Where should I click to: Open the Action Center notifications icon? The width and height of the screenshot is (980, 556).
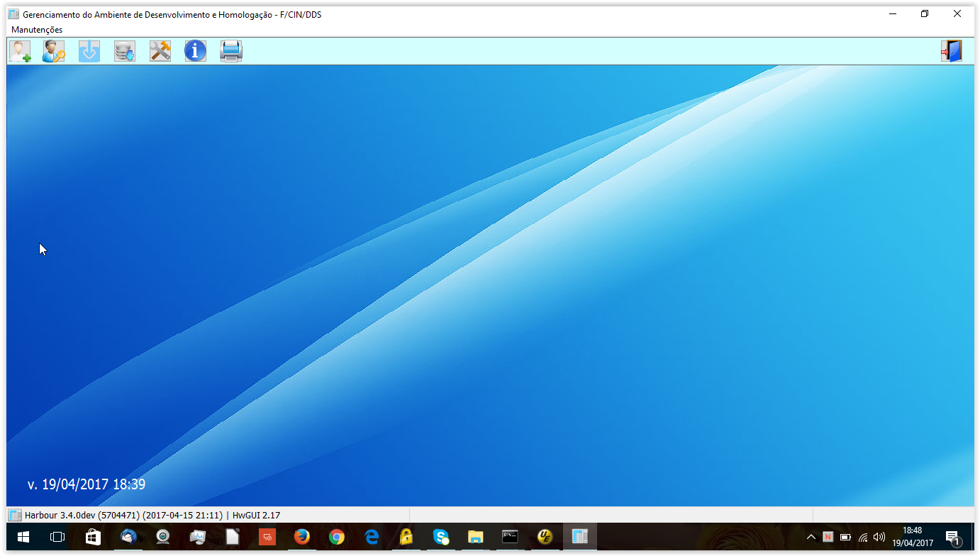pyautogui.click(x=952, y=537)
